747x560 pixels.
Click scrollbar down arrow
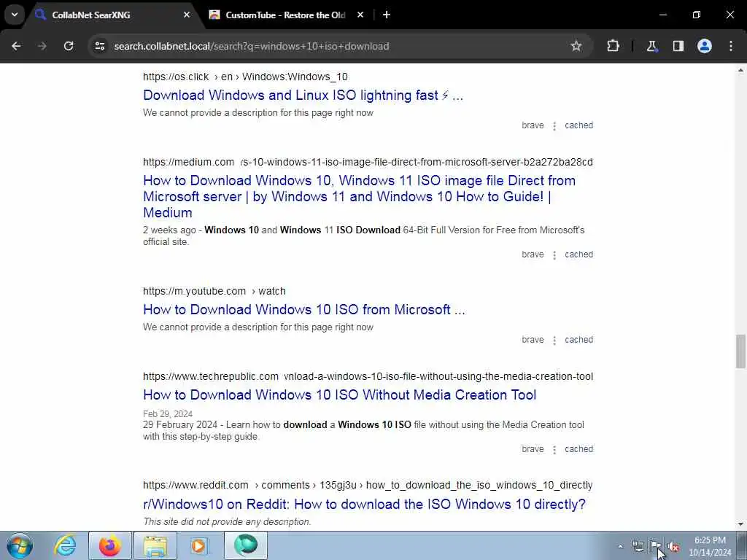pyautogui.click(x=740, y=524)
